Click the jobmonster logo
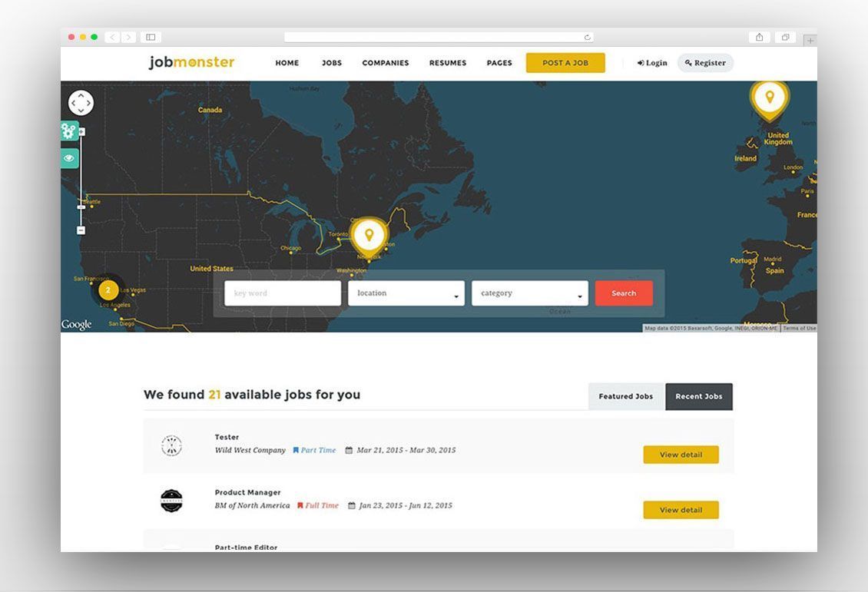Viewport: 868px width, 592px height. click(x=191, y=62)
